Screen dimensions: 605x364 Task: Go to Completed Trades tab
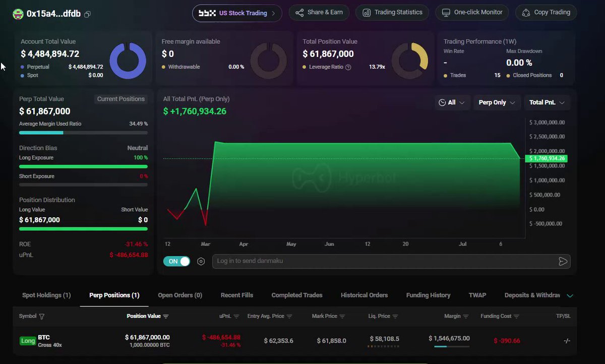tap(297, 295)
